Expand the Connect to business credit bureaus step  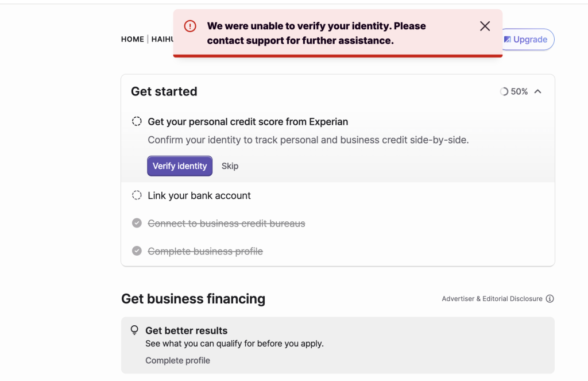(x=226, y=223)
